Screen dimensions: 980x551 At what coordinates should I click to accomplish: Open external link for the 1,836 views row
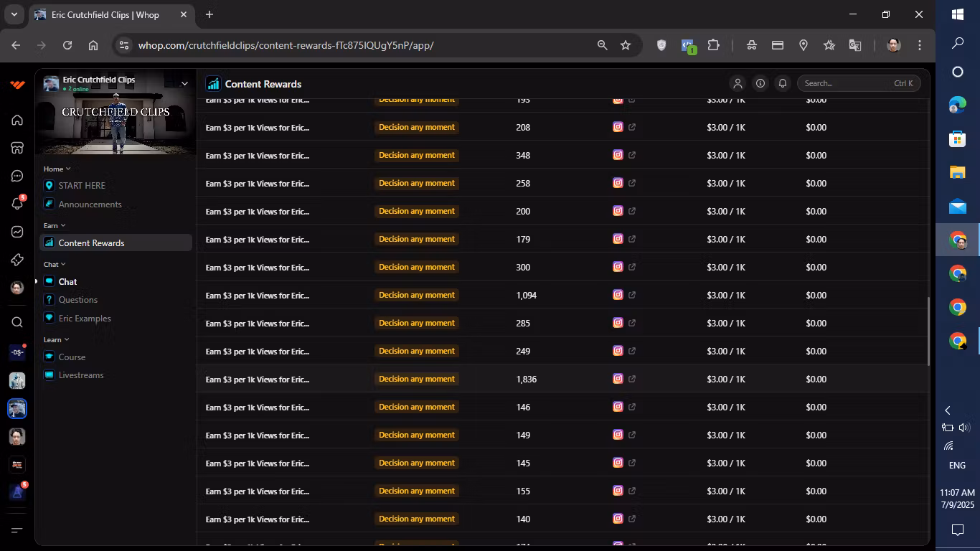click(632, 379)
